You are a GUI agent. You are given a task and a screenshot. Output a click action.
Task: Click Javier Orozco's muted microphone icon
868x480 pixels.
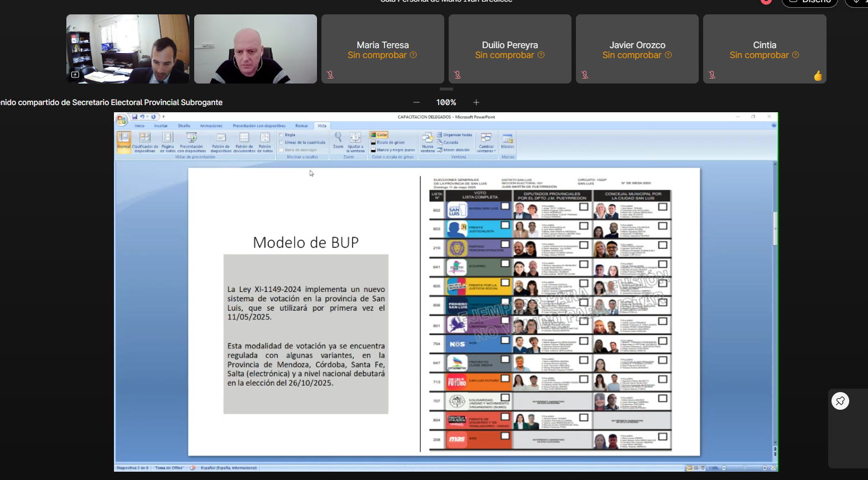click(x=585, y=75)
